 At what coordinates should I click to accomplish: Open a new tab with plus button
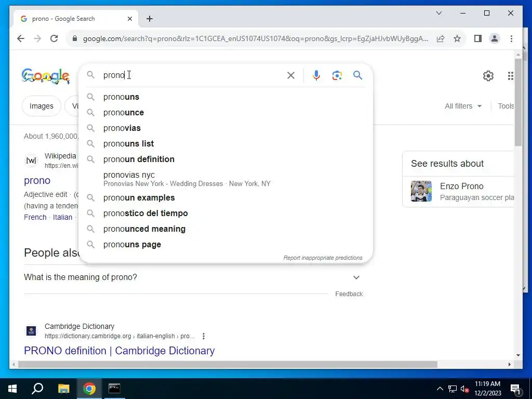click(x=150, y=19)
